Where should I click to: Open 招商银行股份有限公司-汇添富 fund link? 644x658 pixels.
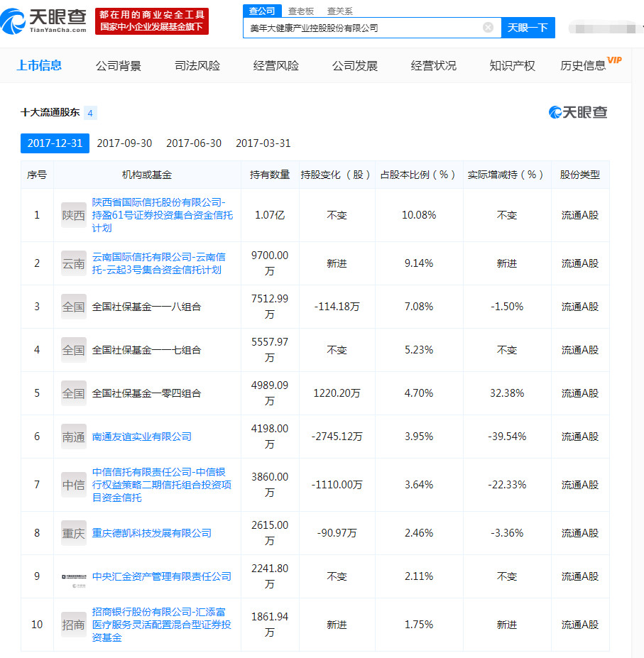pyautogui.click(x=162, y=625)
